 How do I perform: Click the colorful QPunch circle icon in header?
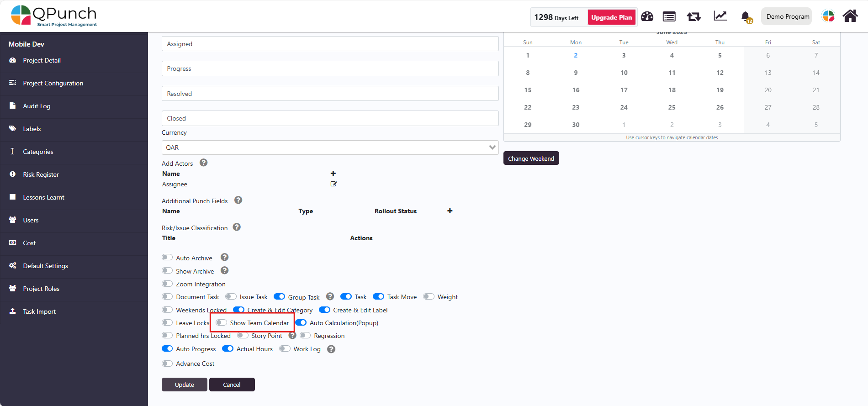[828, 16]
